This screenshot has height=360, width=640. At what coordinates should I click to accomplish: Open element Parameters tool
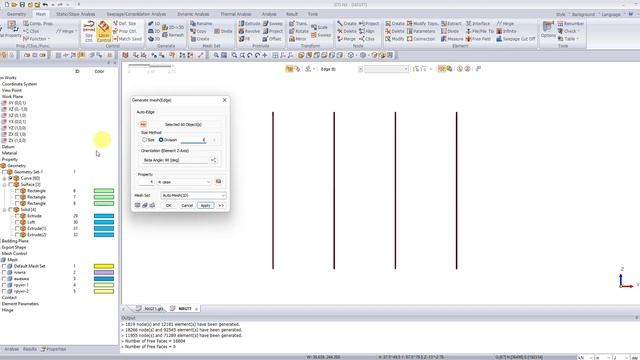pos(421,31)
